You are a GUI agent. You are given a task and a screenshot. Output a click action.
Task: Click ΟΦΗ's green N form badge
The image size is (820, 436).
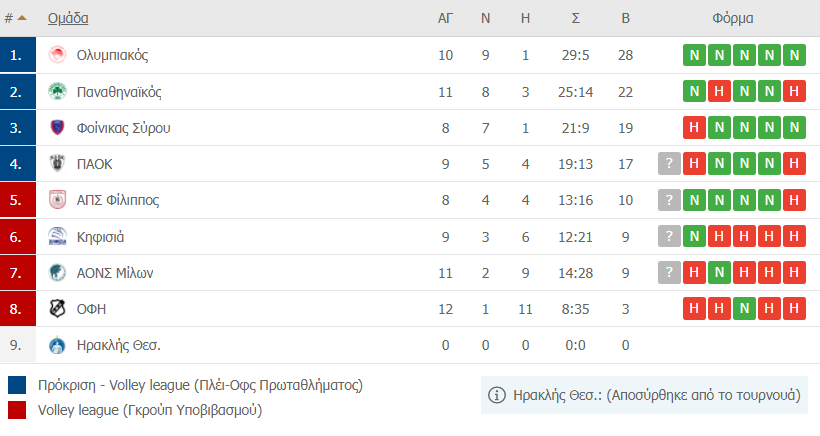[x=744, y=309]
